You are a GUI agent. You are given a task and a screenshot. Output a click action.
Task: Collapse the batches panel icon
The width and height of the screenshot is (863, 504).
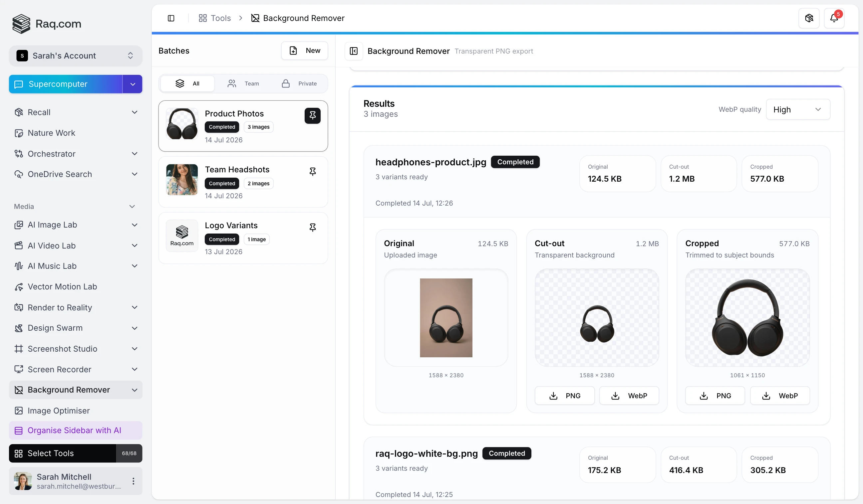click(x=353, y=51)
